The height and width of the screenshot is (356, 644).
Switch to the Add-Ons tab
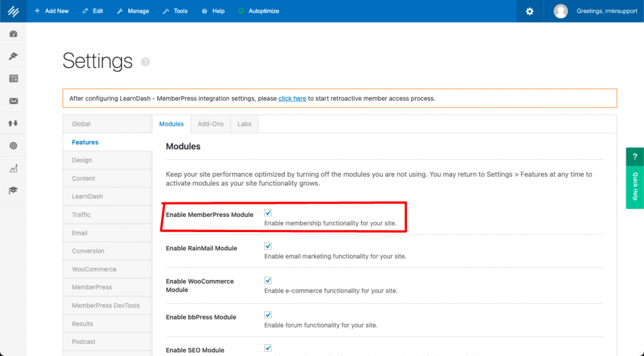(211, 124)
